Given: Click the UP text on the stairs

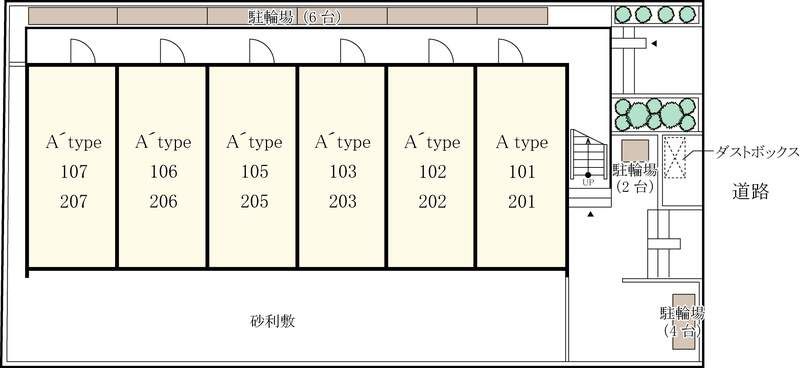Looking at the screenshot, I should (x=588, y=182).
